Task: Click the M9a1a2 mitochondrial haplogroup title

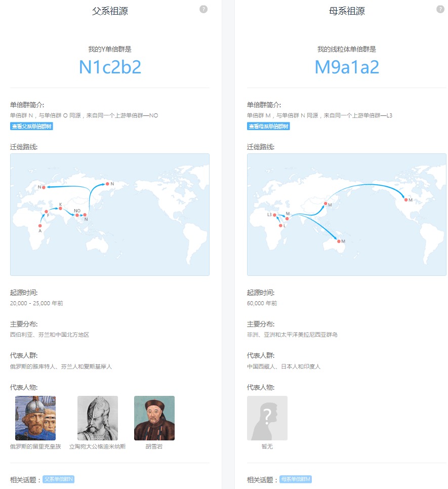Action: 347,67
